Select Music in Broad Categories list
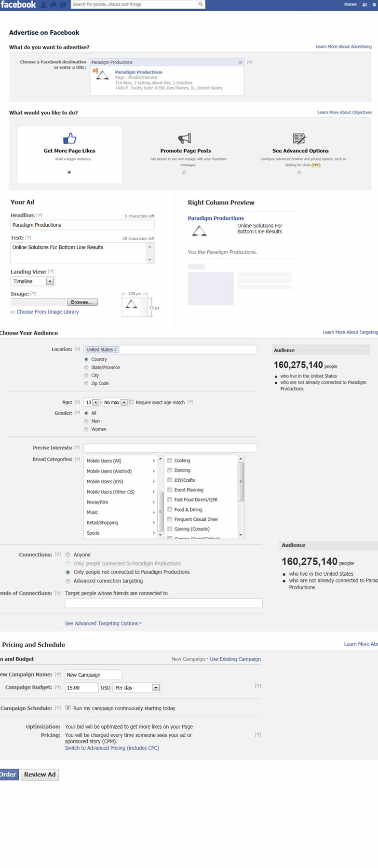The height and width of the screenshot is (868, 378). (93, 513)
